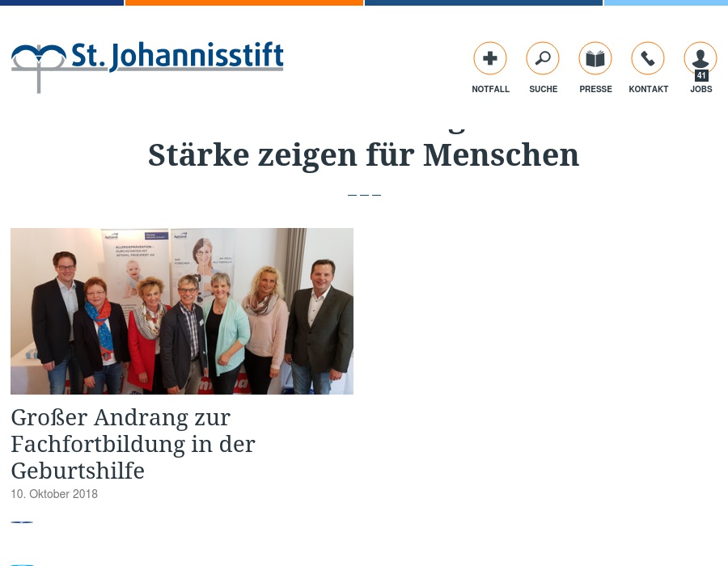
Task: Click the 'Stärke zeigen für Menschen' heading
Action: tap(363, 155)
